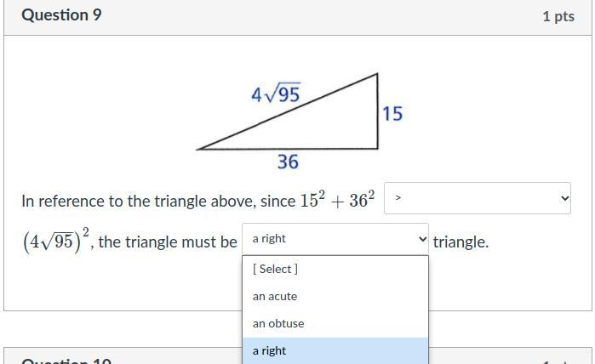Open the triangle type dropdown showing "a right"
This screenshot has height=364, width=595.
point(335,239)
